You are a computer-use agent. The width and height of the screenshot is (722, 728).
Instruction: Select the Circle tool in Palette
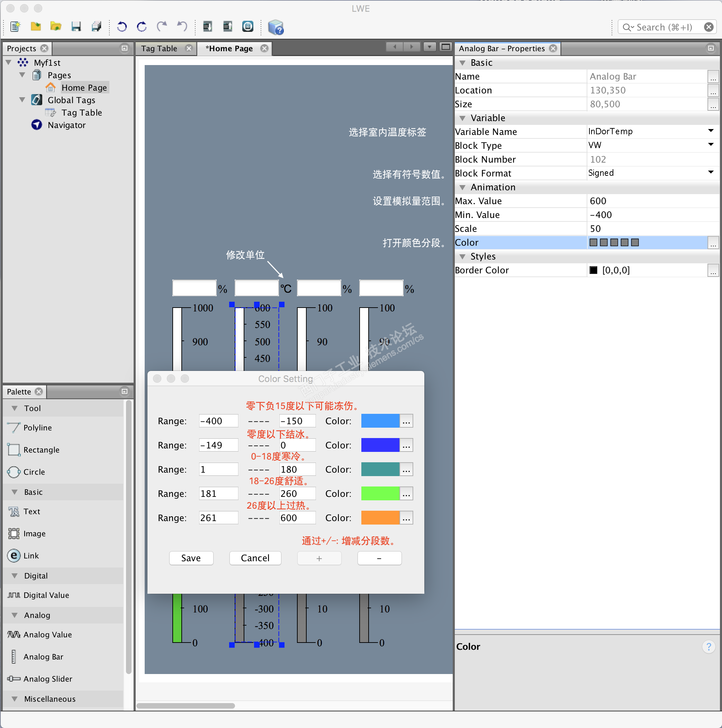tap(34, 472)
